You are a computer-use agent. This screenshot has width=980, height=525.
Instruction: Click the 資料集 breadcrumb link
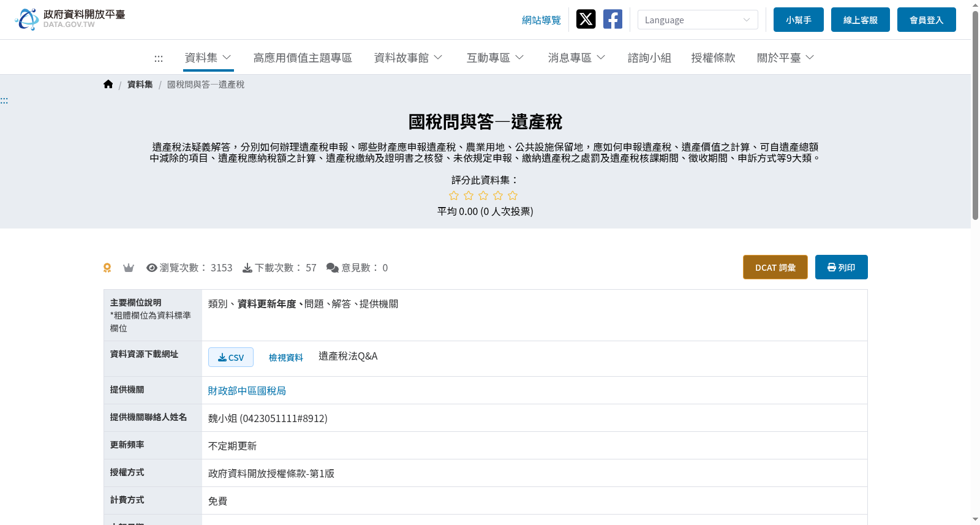click(x=140, y=85)
